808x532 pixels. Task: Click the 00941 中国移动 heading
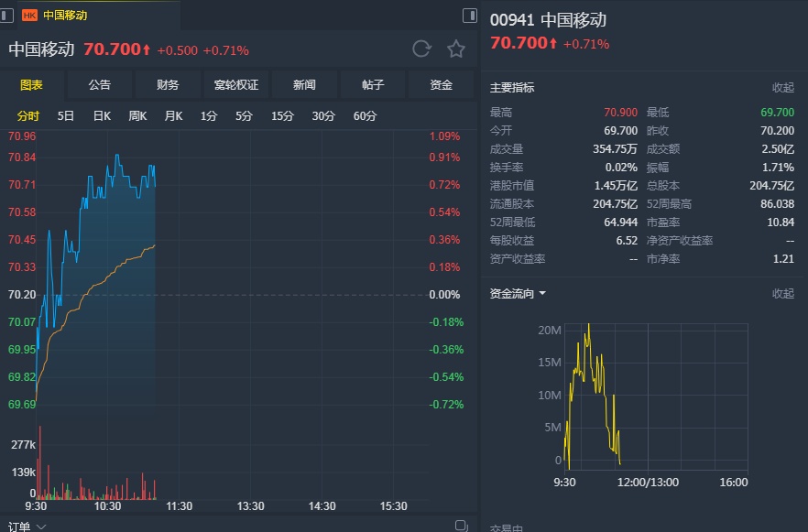click(x=548, y=20)
